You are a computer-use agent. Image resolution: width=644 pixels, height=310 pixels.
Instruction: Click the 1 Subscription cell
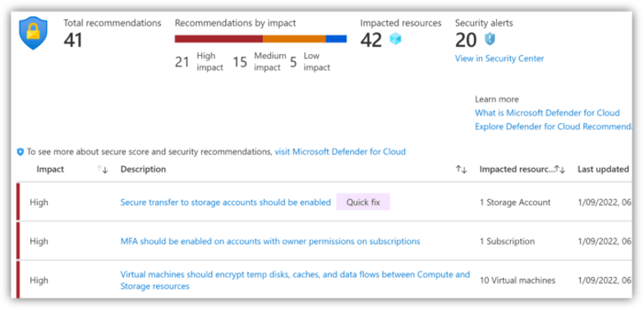pos(508,241)
